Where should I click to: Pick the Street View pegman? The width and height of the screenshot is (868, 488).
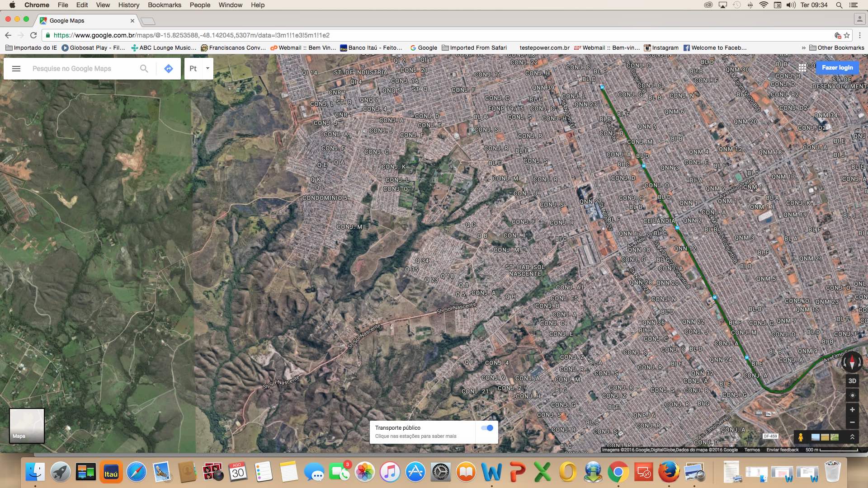[x=801, y=437]
